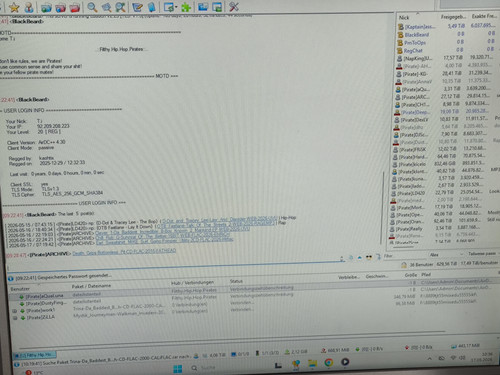
Task: Expand the [Pirate]ZALLA transfer row
Action: tap(15, 318)
